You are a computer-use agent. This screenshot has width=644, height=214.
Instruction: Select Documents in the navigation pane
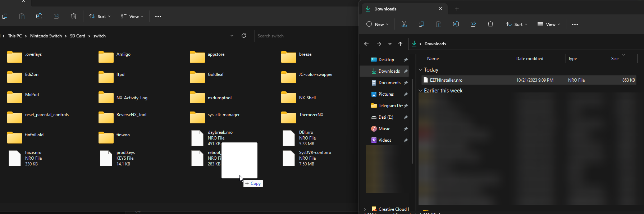point(389,83)
